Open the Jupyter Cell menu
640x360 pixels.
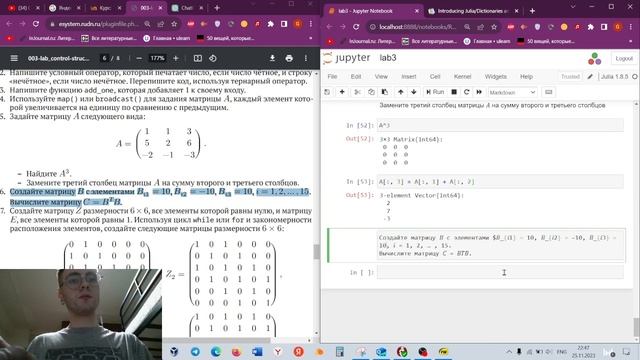coord(435,76)
